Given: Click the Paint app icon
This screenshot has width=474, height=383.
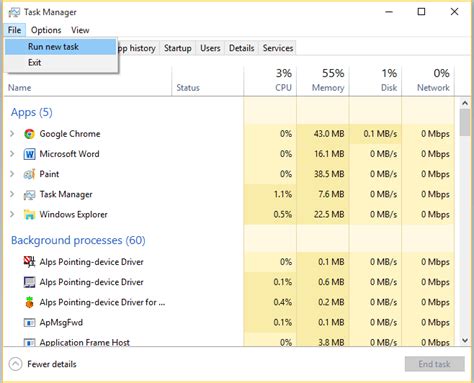Looking at the screenshot, I should point(29,174).
